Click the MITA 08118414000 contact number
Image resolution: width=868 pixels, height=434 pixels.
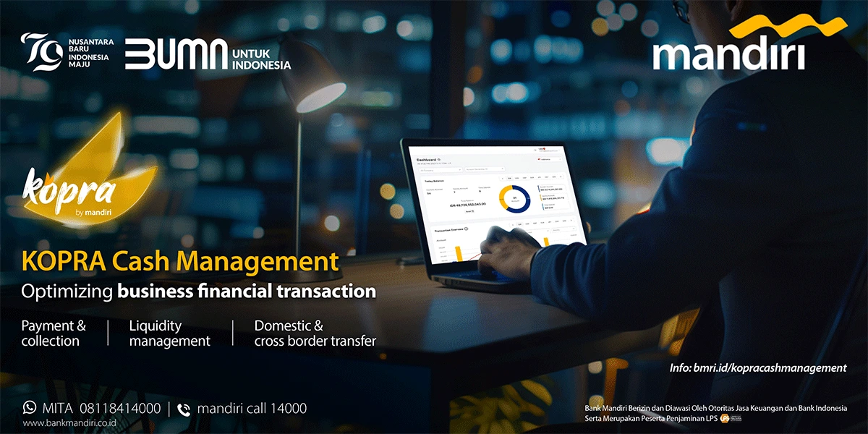click(101, 409)
